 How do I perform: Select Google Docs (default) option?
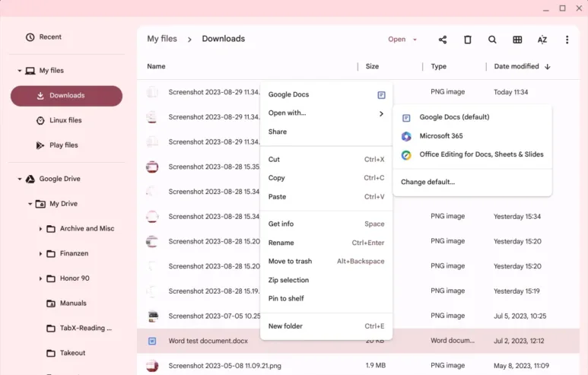453,117
